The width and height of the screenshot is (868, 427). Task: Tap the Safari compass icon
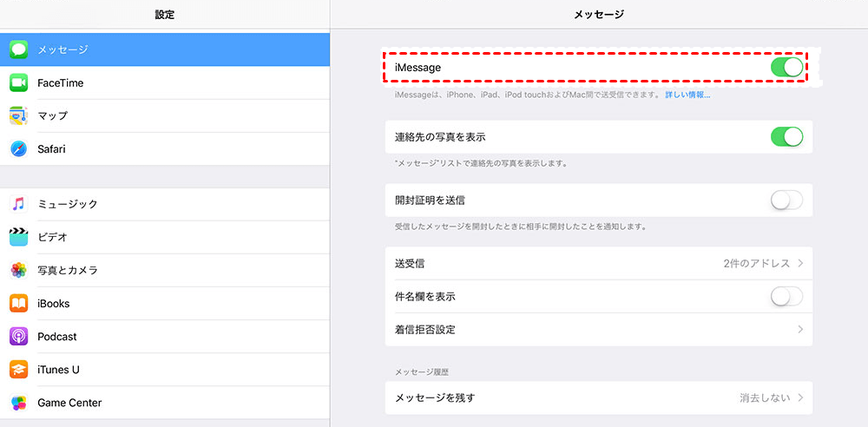point(19,149)
